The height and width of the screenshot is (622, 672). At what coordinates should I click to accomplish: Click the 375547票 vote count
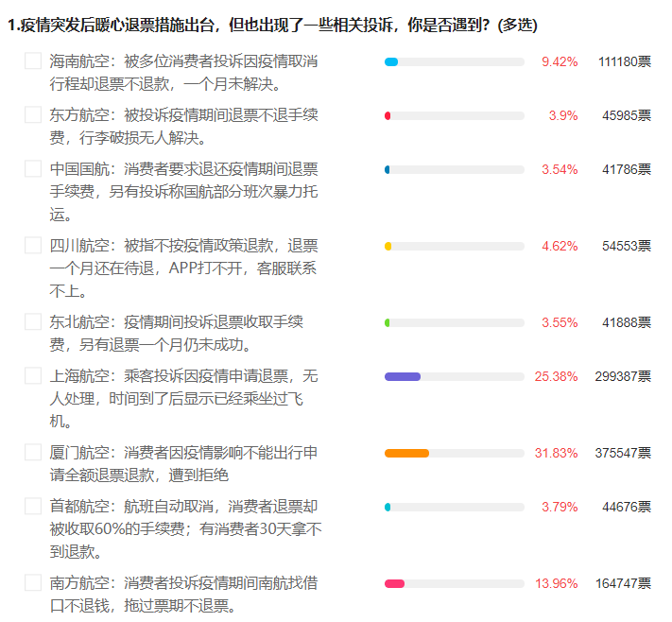(x=623, y=453)
